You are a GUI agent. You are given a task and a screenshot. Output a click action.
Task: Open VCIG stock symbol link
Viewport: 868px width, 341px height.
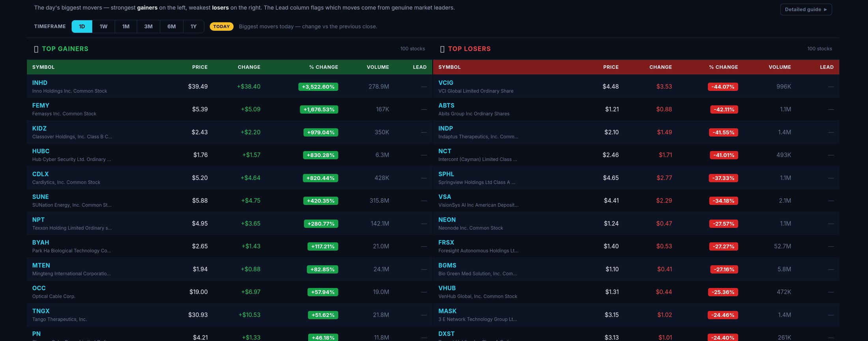pyautogui.click(x=446, y=82)
